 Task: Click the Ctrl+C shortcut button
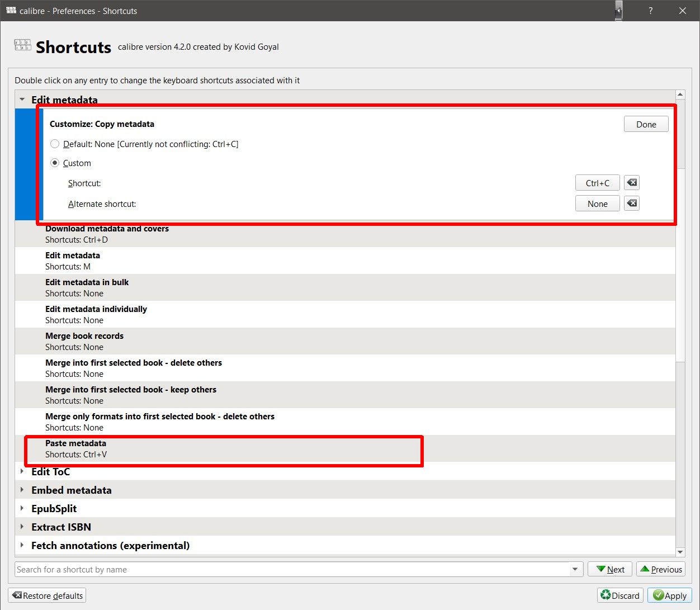[597, 183]
